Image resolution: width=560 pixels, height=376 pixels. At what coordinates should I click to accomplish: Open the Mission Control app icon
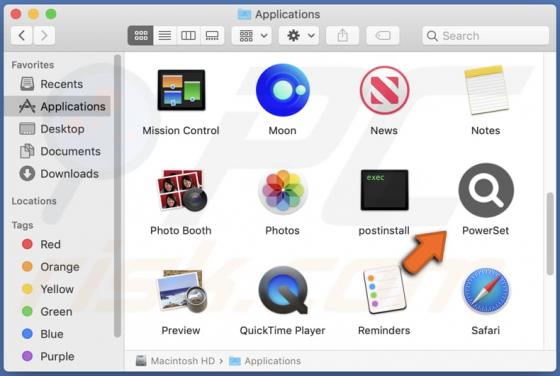[181, 90]
